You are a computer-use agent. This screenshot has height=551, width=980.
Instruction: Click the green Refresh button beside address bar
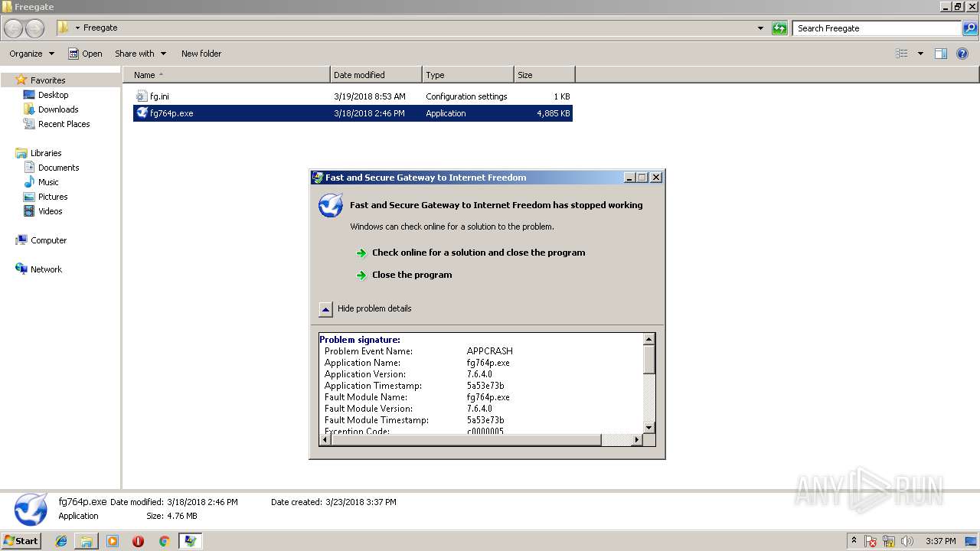779,28
